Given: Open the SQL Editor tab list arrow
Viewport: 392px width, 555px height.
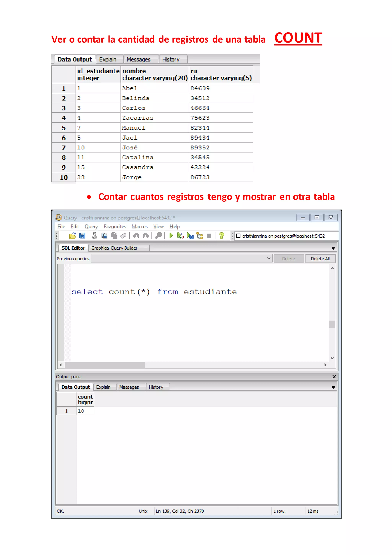Looking at the screenshot, I should point(333,248).
